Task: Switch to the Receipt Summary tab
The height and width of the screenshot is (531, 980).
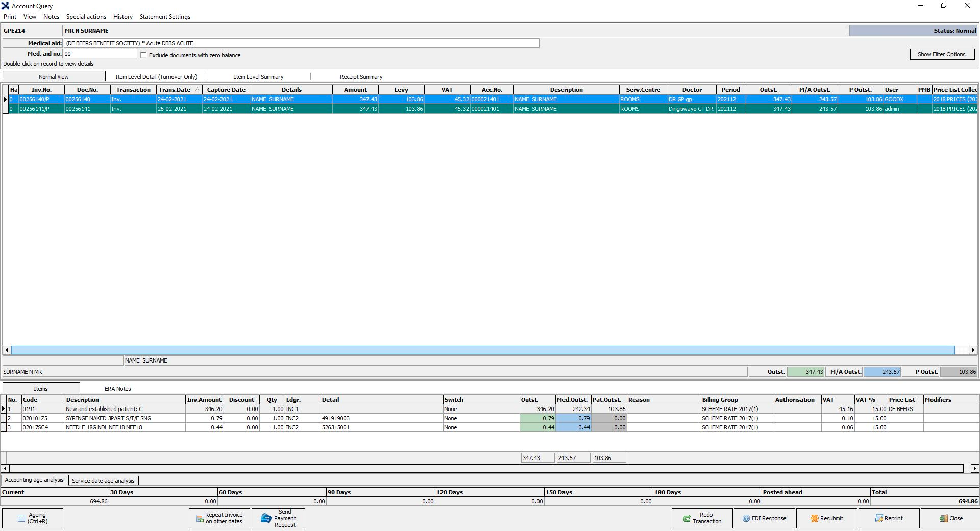Action: (361, 77)
